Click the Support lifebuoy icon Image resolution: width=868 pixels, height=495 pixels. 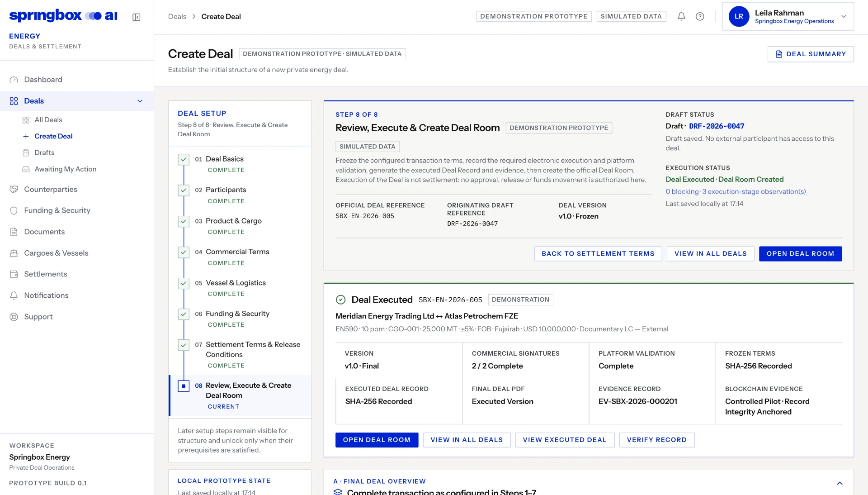[14, 317]
